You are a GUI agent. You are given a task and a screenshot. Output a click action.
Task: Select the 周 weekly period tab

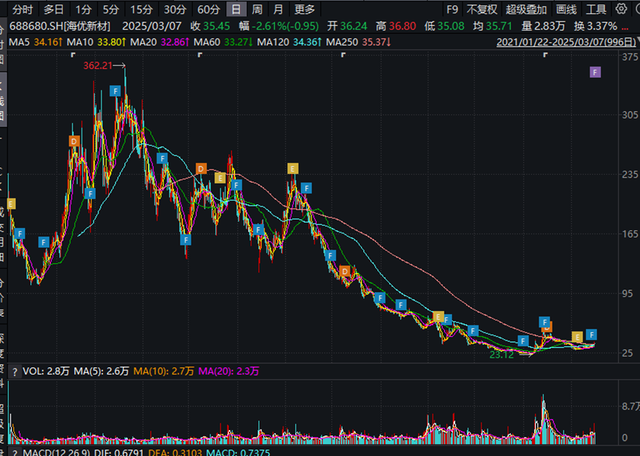point(257,9)
